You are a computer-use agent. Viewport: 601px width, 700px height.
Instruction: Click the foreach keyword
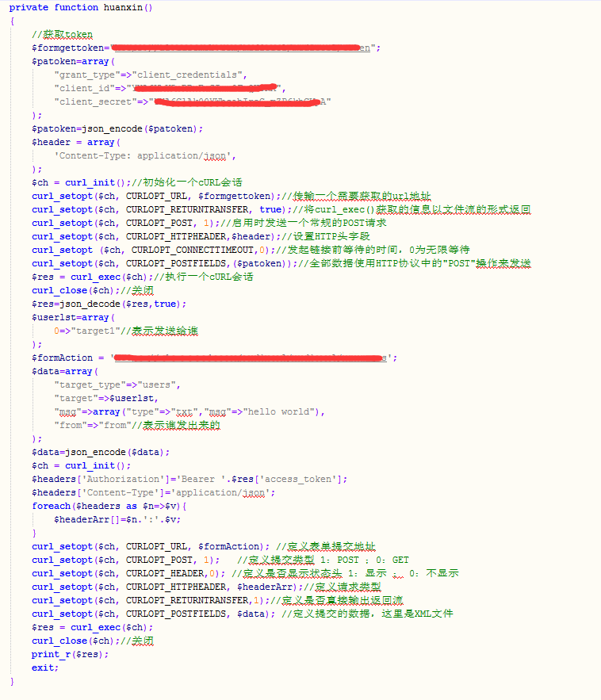[51, 506]
